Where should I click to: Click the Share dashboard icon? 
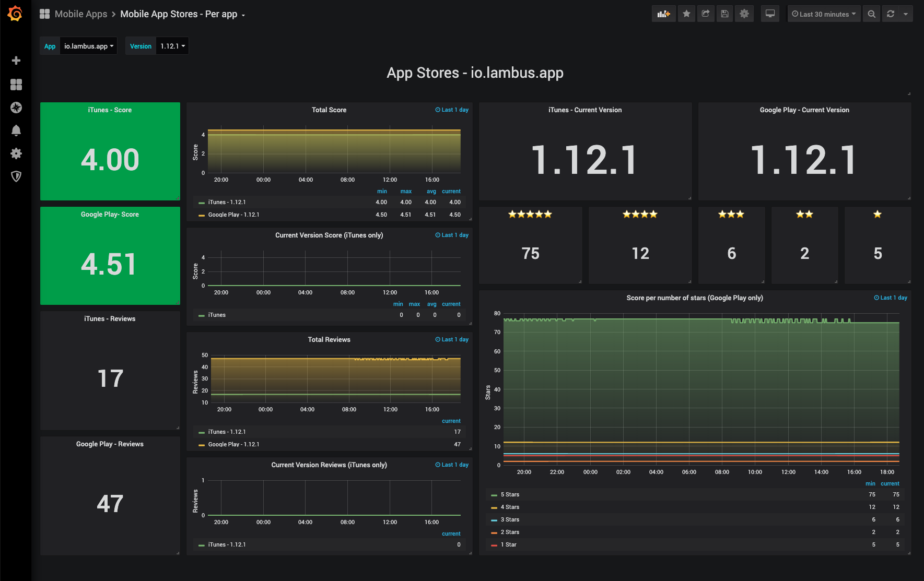[x=706, y=14]
